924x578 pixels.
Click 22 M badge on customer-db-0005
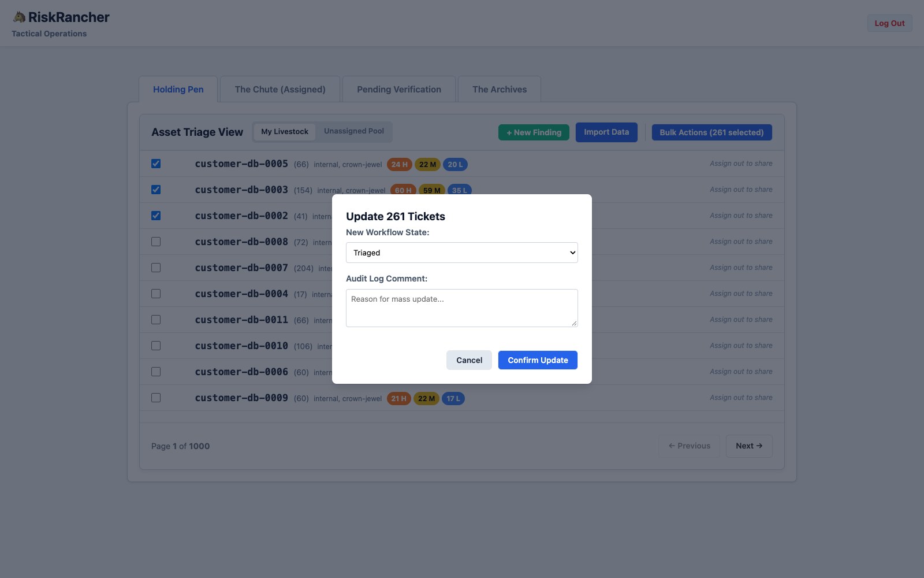click(x=427, y=165)
